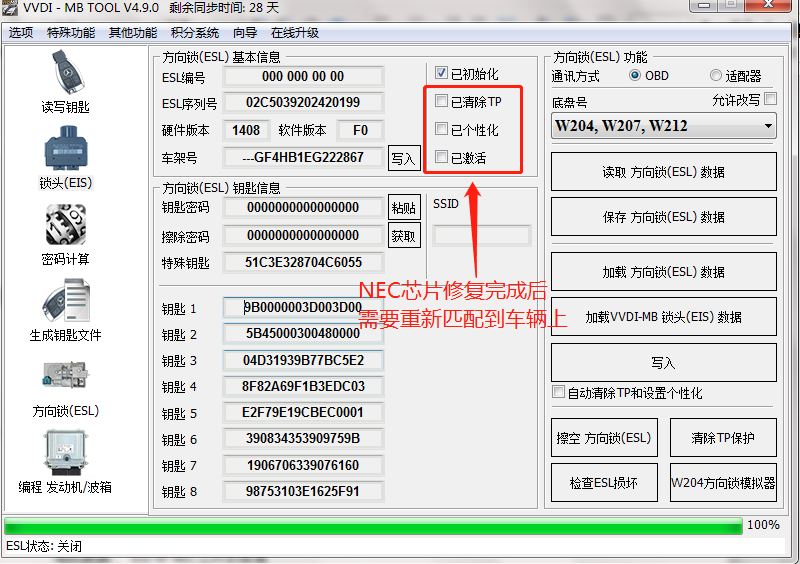The height and width of the screenshot is (564, 800).
Task: Click the 钥匙 1 hash field
Action: tap(303, 307)
